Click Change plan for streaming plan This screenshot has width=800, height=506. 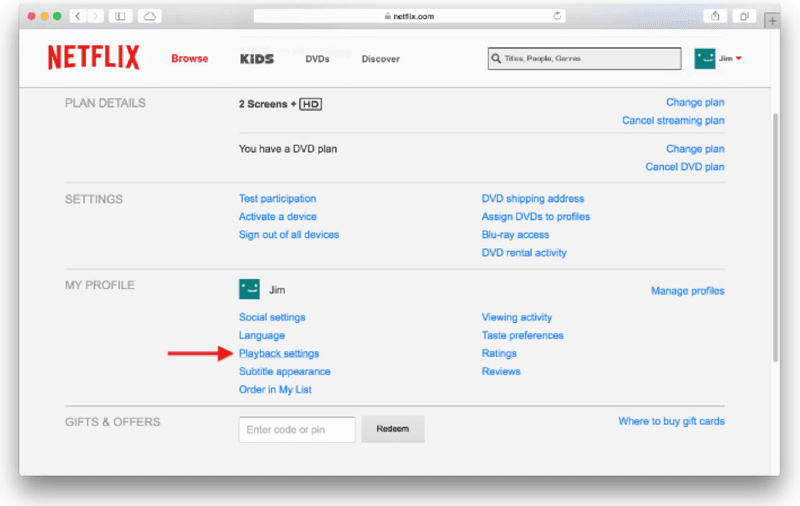[x=695, y=103]
